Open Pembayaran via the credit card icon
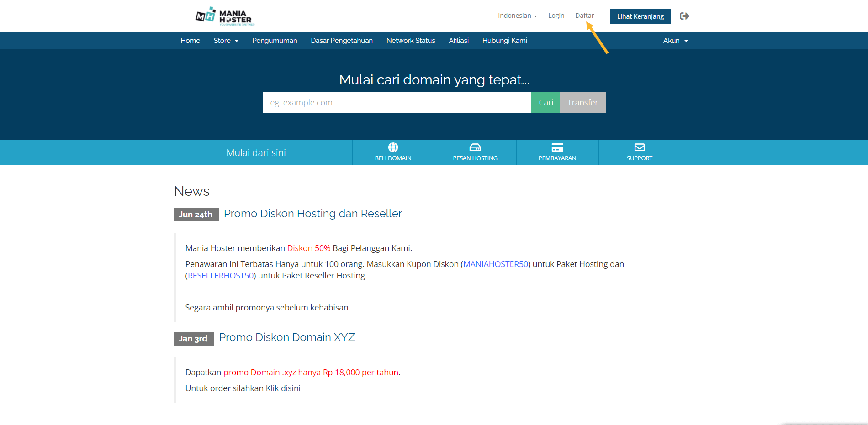This screenshot has height=425, width=868. [x=557, y=147]
